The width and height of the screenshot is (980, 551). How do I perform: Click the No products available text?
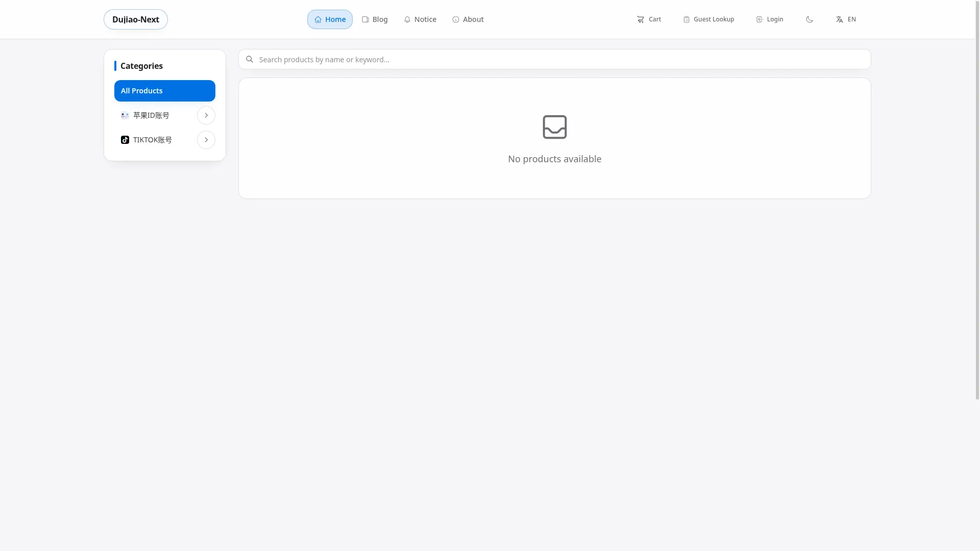pos(555,159)
